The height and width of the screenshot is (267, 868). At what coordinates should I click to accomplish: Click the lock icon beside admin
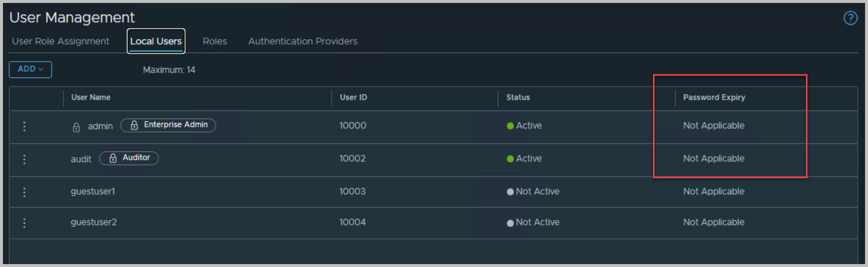point(76,127)
